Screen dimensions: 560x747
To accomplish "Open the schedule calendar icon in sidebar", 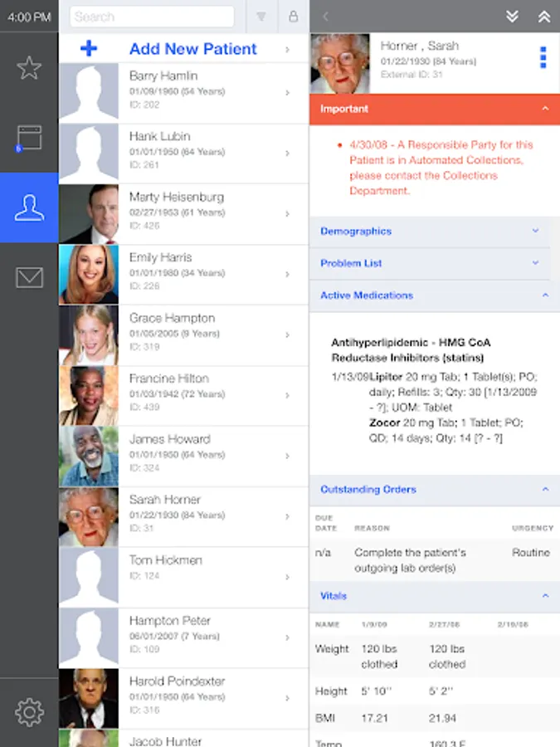I will (x=29, y=138).
